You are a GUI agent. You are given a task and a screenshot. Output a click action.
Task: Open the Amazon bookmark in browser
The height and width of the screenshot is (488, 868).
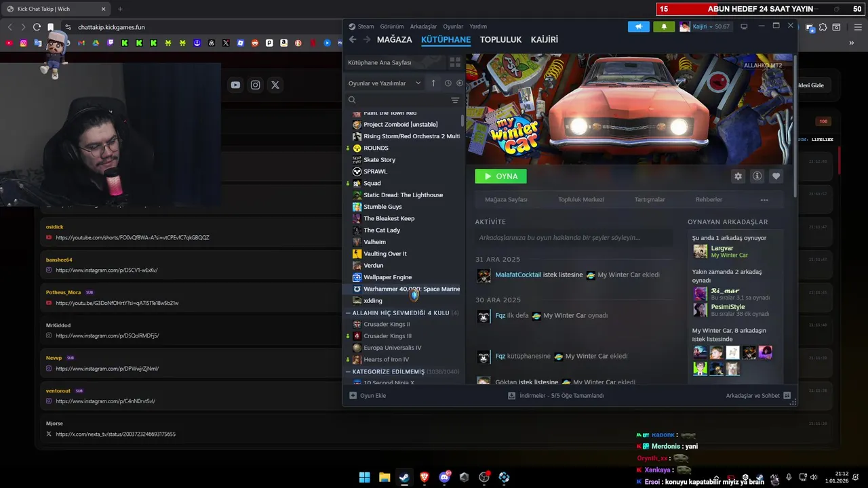tap(283, 43)
